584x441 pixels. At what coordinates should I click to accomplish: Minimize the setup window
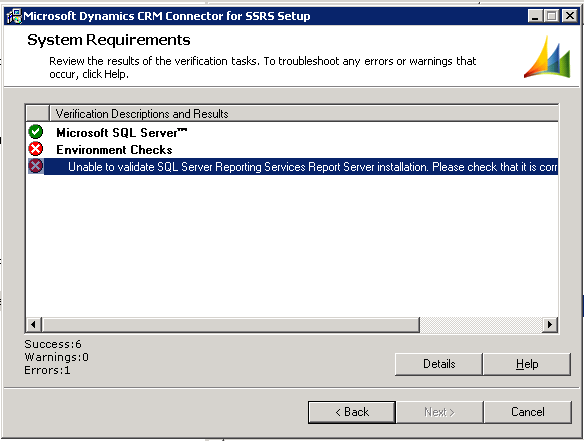535,16
